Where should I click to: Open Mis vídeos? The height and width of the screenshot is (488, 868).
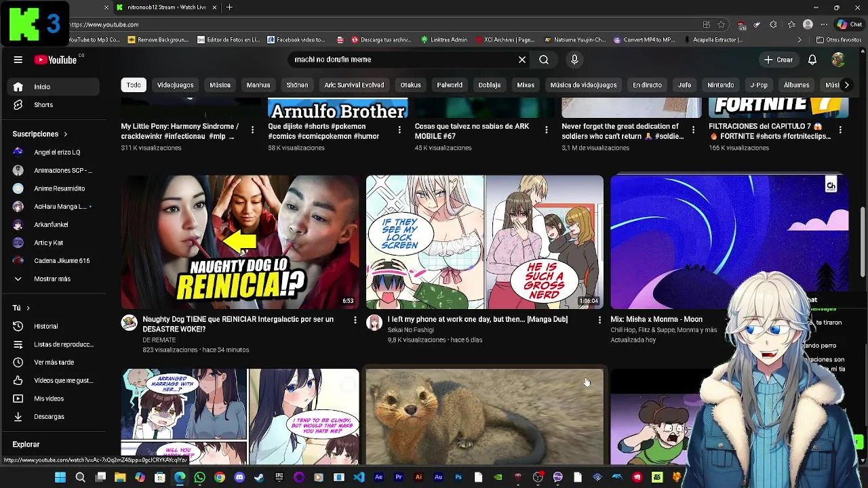[53, 399]
